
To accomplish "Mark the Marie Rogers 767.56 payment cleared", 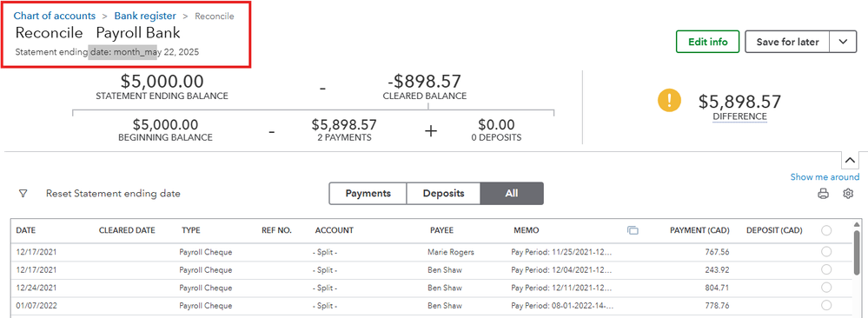I will 826,252.
